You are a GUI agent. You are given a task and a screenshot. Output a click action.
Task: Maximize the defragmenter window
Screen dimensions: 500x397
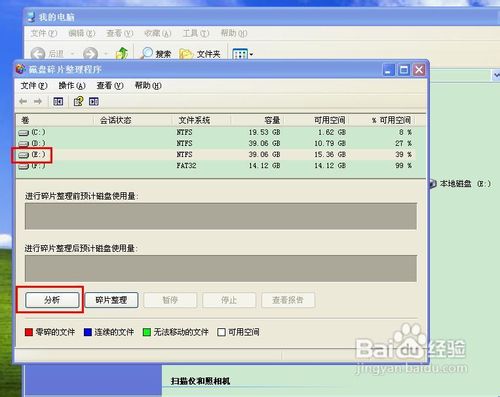click(404, 70)
